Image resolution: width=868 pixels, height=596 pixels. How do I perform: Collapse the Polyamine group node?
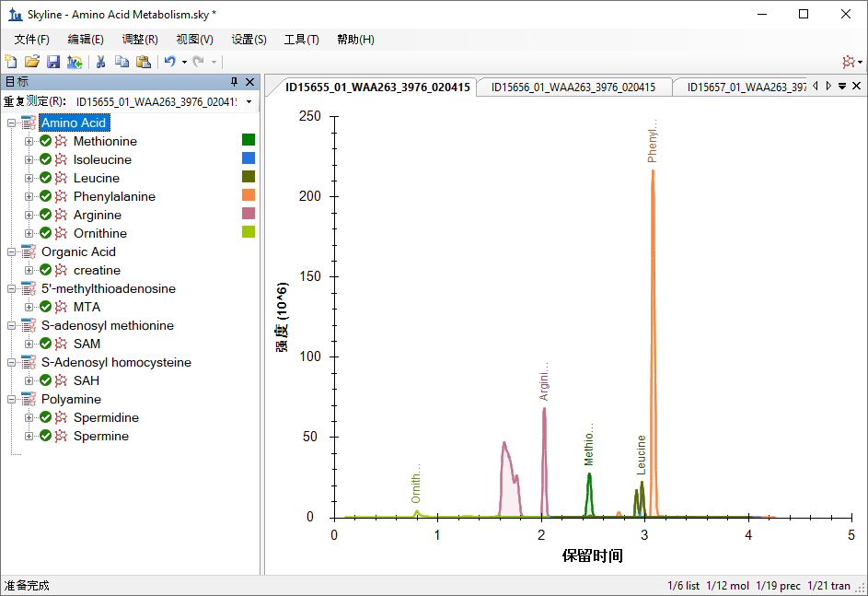pos(12,399)
